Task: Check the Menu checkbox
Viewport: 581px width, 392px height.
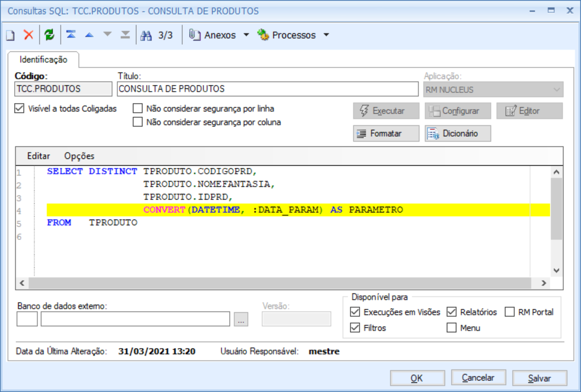Action: (x=451, y=328)
